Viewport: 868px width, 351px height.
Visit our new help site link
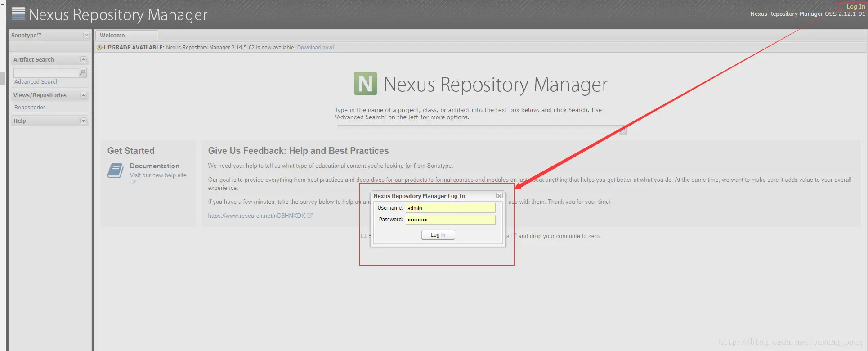pyautogui.click(x=158, y=175)
